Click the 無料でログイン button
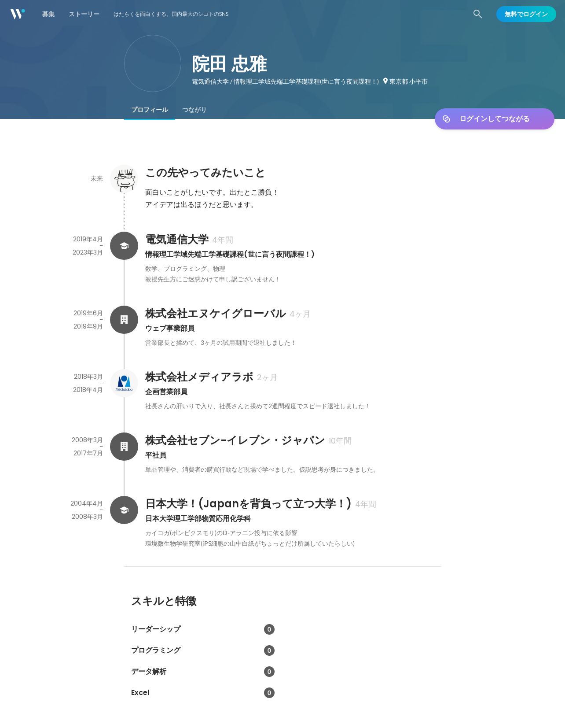The width and height of the screenshot is (565, 728). (526, 14)
